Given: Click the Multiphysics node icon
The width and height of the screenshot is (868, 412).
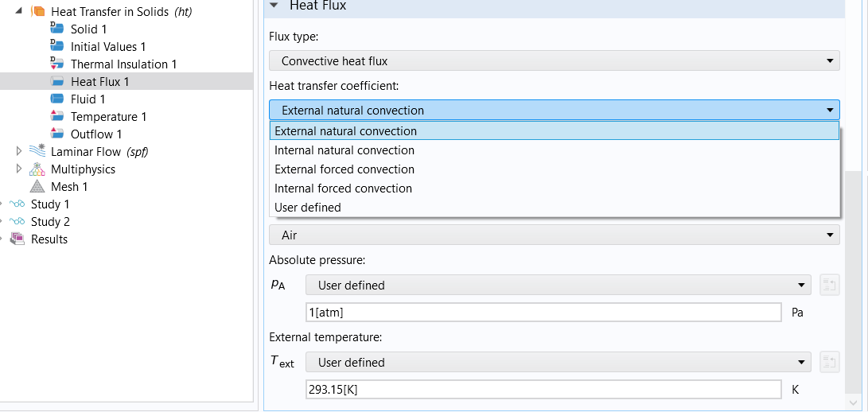Looking at the screenshot, I should click(x=37, y=169).
